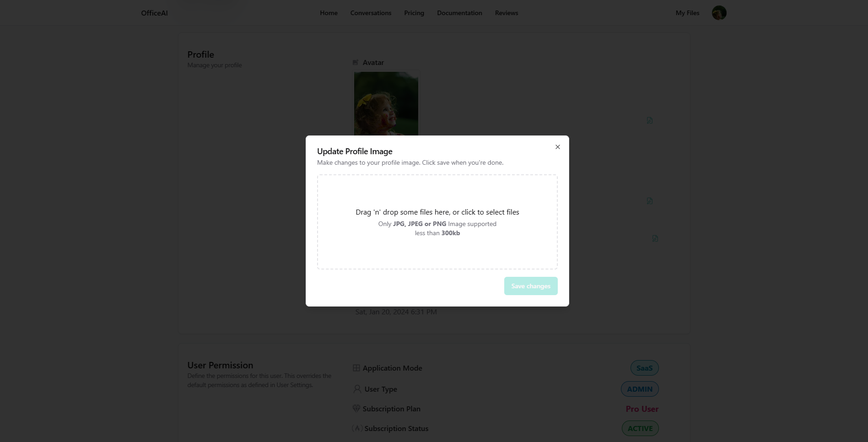This screenshot has width=868, height=442.
Task: Click the avatar image icon next to Avatar label
Action: point(356,62)
